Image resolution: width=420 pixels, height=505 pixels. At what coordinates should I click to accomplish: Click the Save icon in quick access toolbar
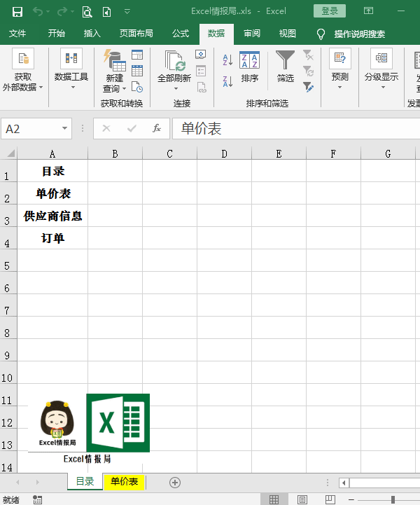[17, 12]
